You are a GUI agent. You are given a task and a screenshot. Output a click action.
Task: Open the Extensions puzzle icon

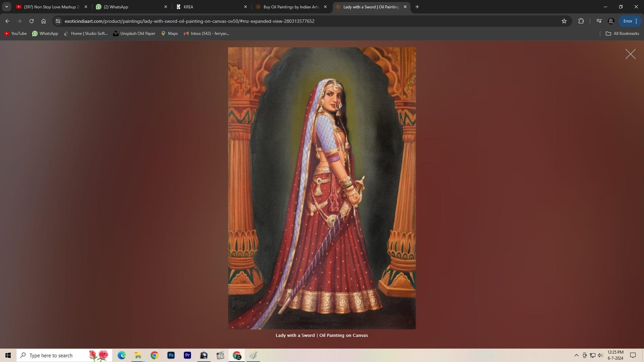coord(581,21)
